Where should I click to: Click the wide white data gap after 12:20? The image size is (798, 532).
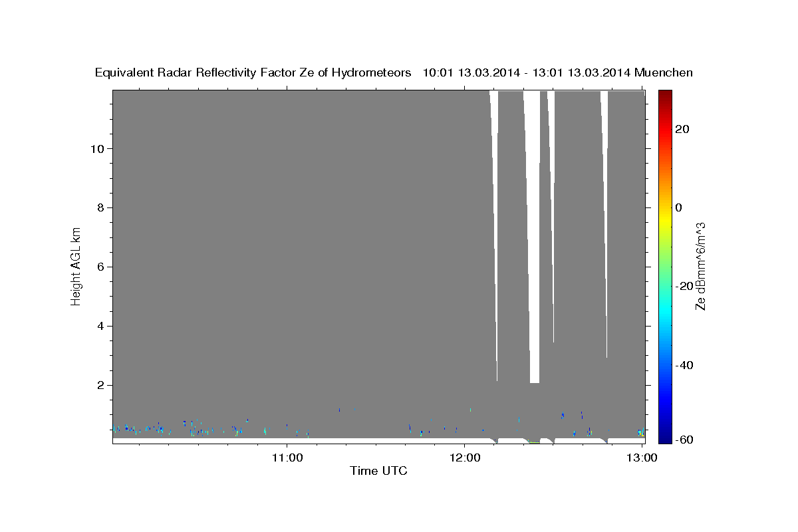pos(533,236)
